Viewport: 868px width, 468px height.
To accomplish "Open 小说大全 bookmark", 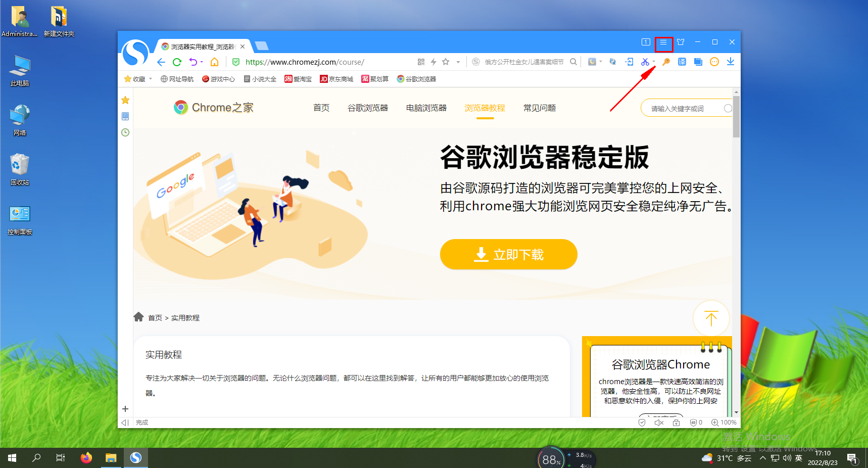I will (260, 79).
